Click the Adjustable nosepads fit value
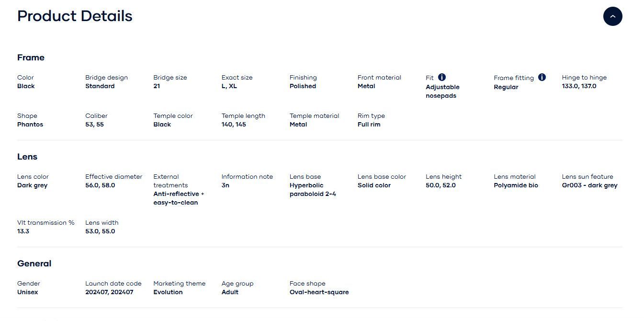The height and width of the screenshot is (321, 644). [x=442, y=92]
